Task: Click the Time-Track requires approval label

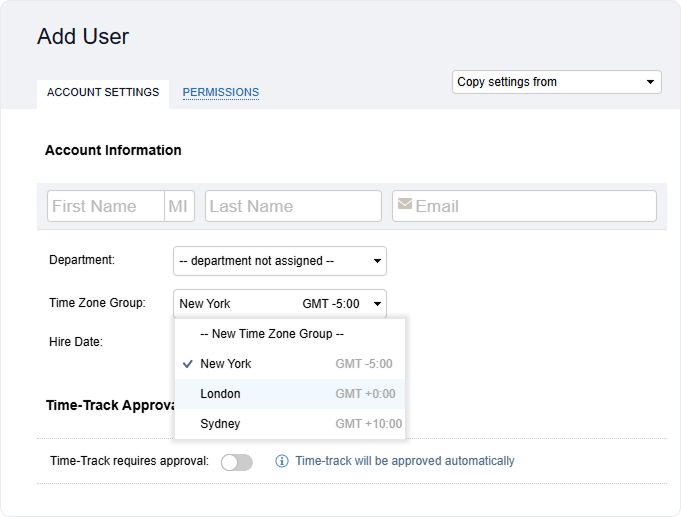Action: (x=129, y=461)
